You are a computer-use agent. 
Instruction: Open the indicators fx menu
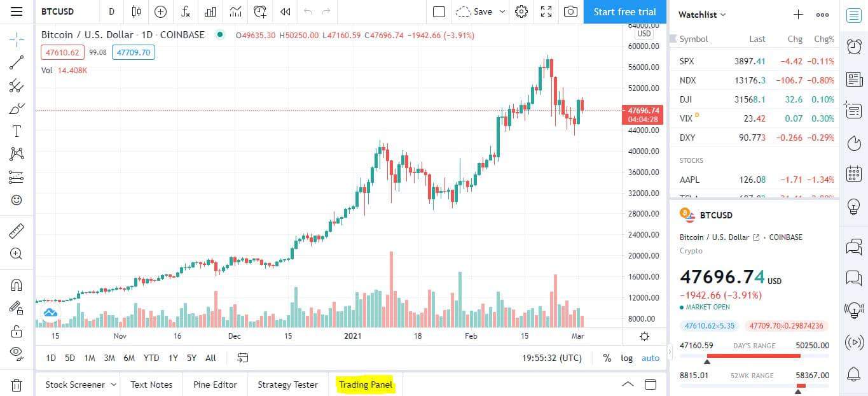tap(185, 11)
